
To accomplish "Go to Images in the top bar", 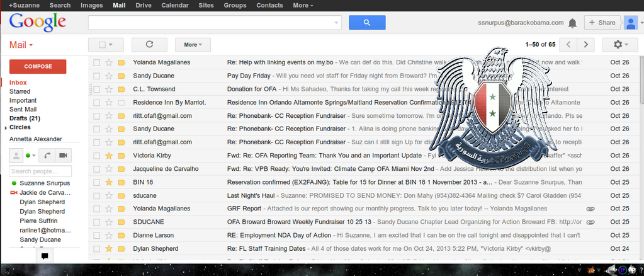I will click(91, 5).
